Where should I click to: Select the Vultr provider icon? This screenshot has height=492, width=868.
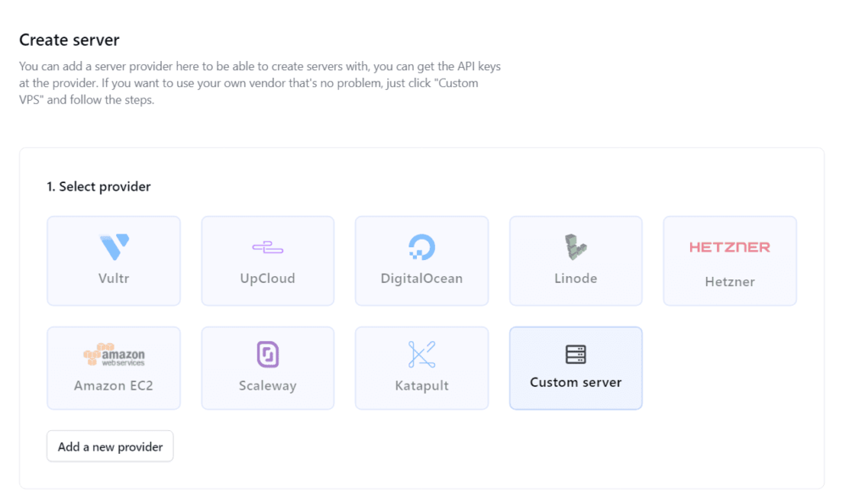coord(114,246)
